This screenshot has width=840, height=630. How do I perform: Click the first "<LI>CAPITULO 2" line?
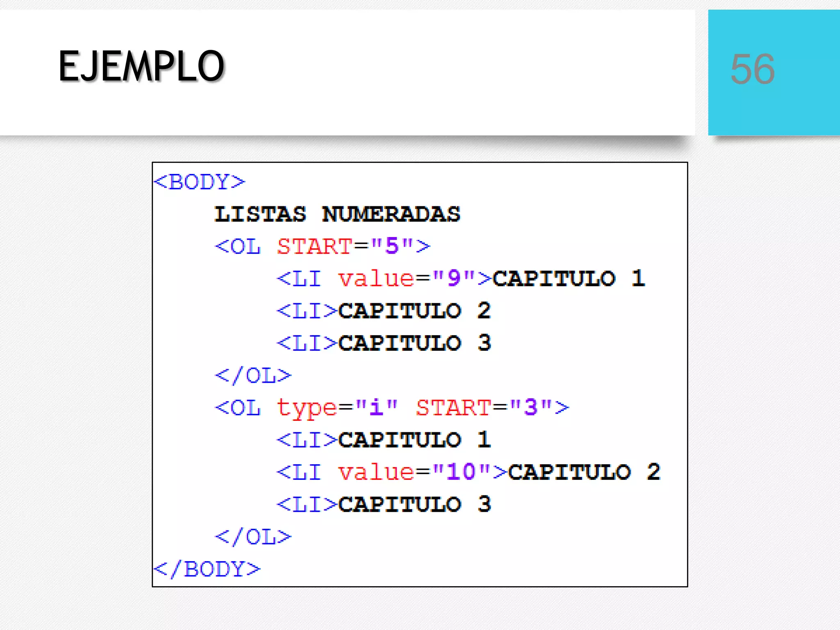tap(384, 310)
